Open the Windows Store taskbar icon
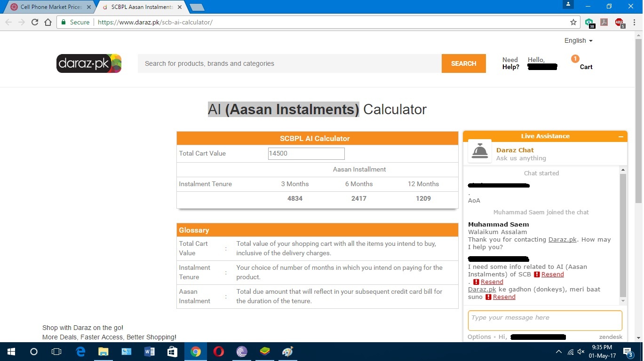Screen dimensions: 644x361 [x=172, y=352]
